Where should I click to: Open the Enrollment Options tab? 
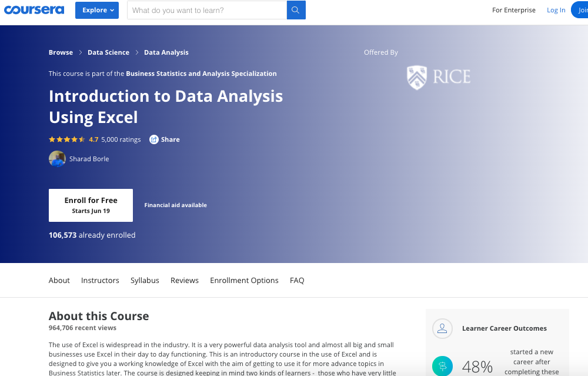click(x=244, y=280)
